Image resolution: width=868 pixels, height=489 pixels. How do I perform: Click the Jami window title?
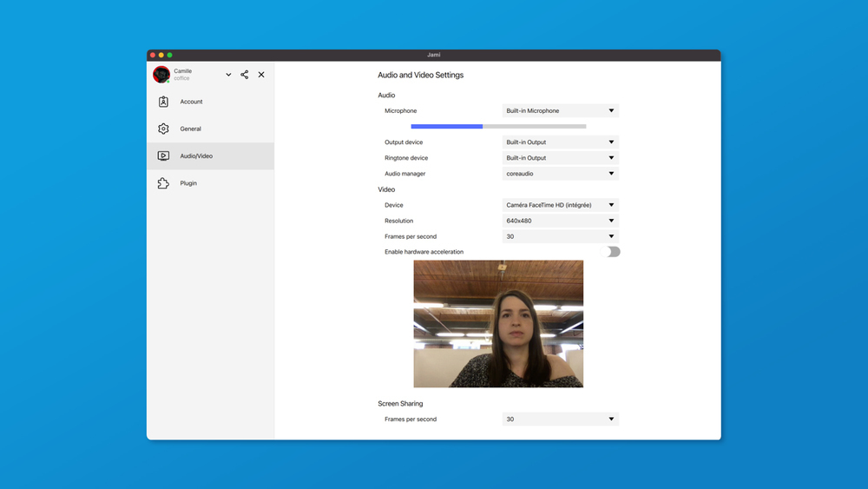(x=434, y=55)
